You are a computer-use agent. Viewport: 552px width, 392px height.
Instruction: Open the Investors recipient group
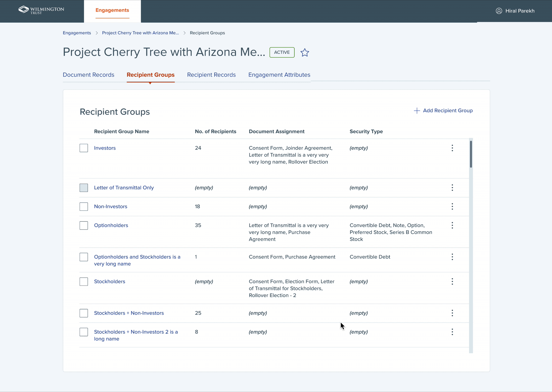pyautogui.click(x=105, y=148)
